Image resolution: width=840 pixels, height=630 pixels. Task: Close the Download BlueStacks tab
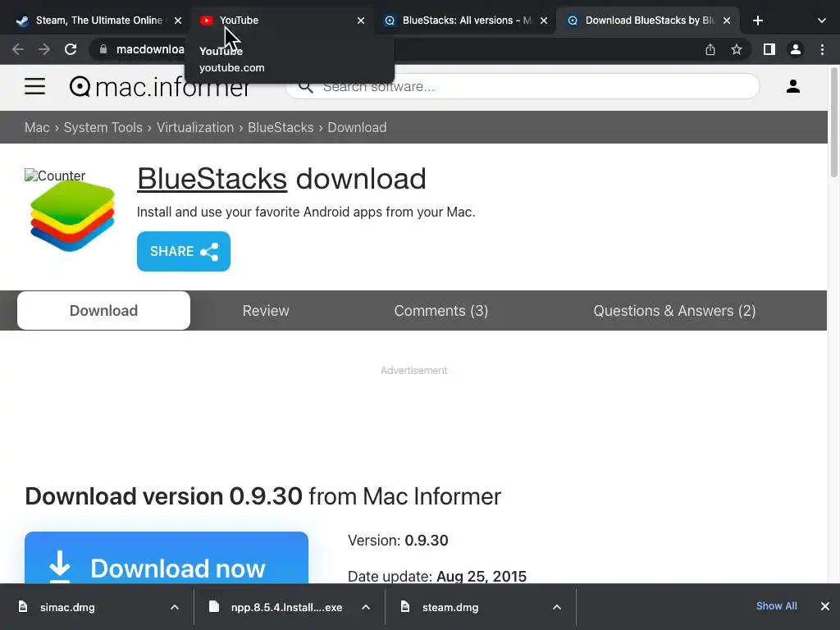(727, 21)
